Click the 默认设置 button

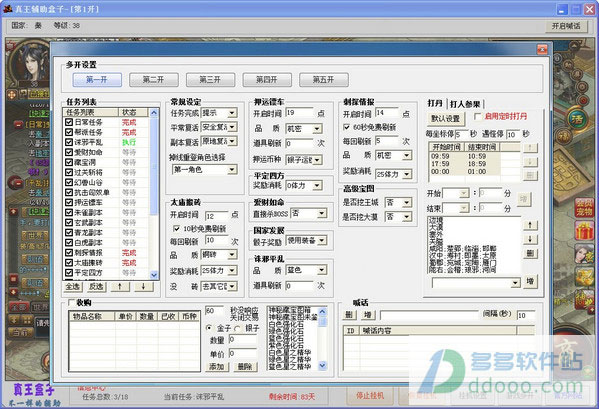click(445, 118)
